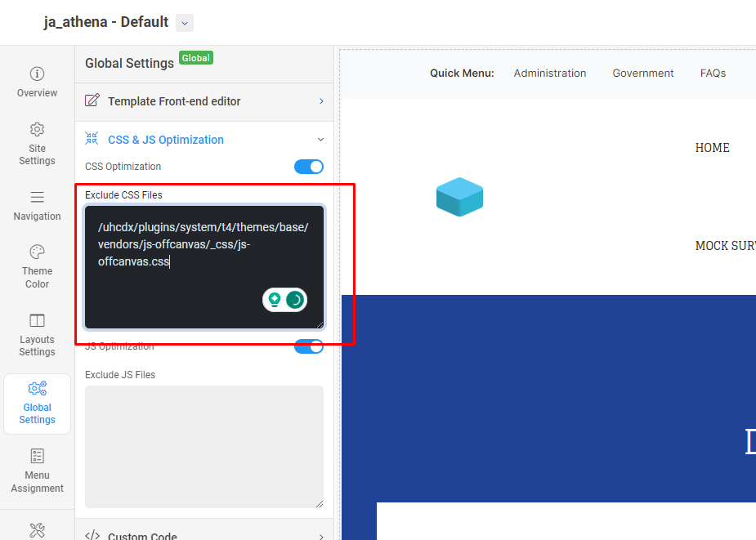Click the Layouts Settings columns icon
Screen dimensions: 756x540
pos(37,320)
